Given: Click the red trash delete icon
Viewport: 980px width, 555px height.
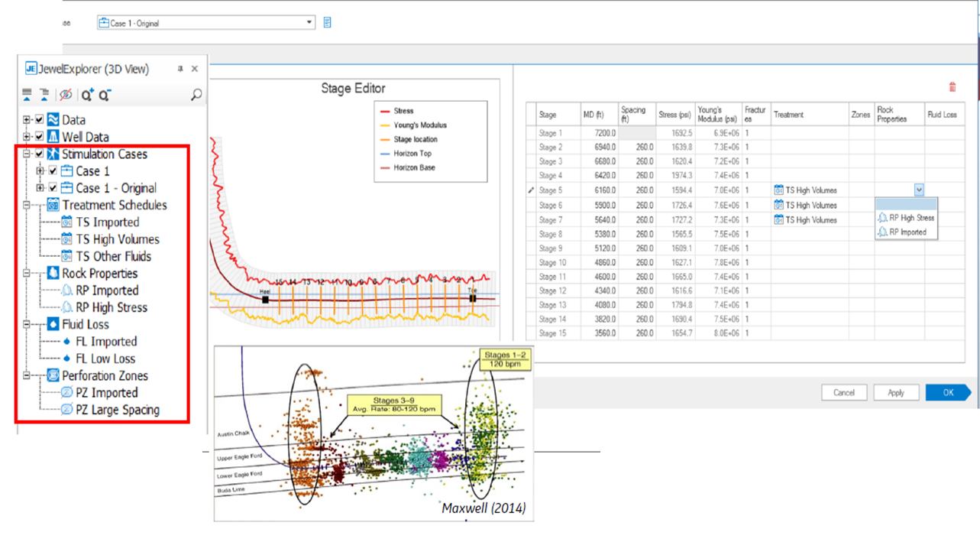Looking at the screenshot, I should click(952, 88).
